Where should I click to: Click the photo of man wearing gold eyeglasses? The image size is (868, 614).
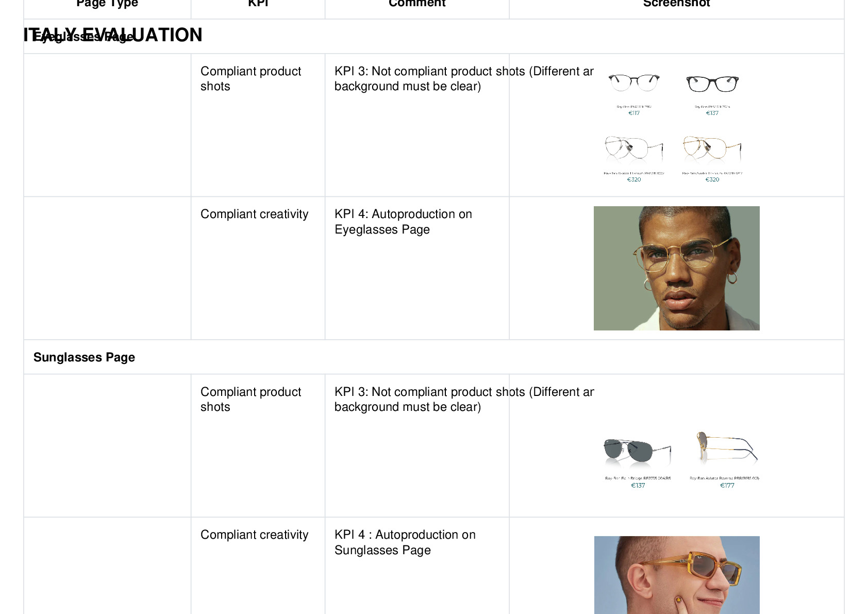[x=676, y=268]
